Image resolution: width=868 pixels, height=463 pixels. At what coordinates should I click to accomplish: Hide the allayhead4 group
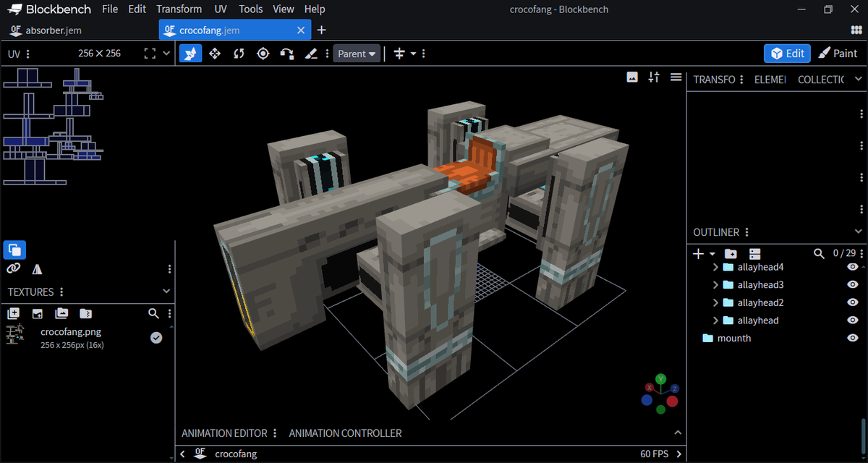pyautogui.click(x=852, y=267)
